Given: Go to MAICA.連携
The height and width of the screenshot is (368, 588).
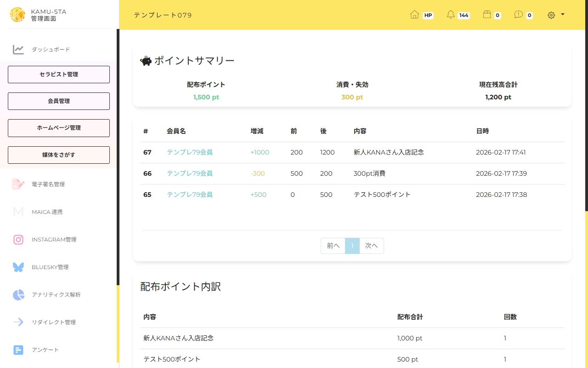Looking at the screenshot, I should click(x=47, y=212).
